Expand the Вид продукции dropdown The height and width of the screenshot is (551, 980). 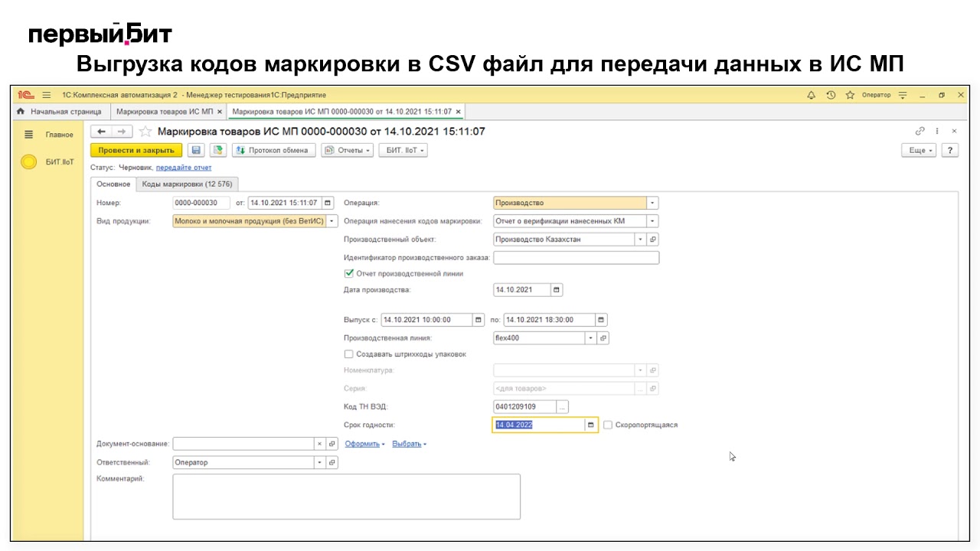coord(332,221)
